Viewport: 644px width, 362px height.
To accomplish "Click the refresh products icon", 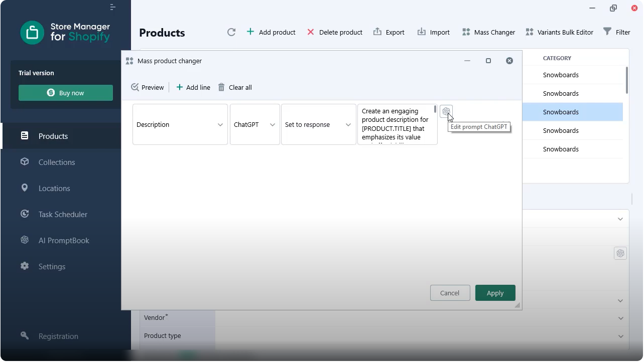I will click(231, 32).
